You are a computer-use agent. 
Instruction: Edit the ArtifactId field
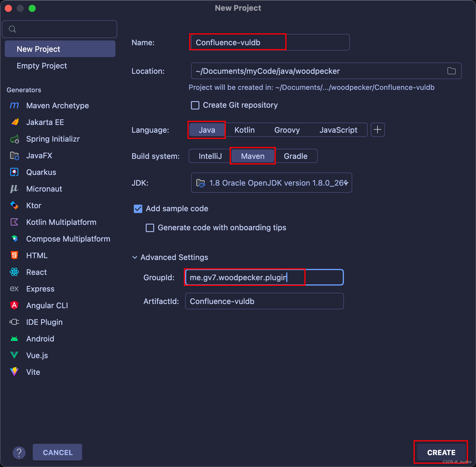[264, 301]
